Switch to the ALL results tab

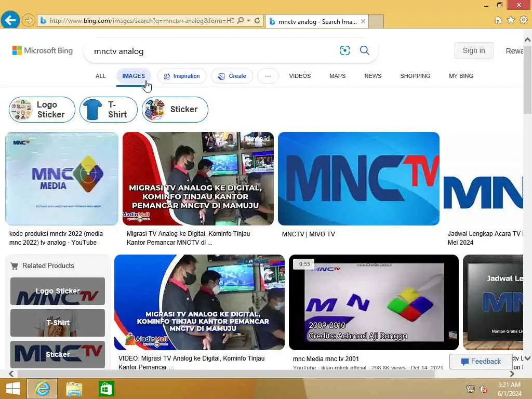point(100,76)
